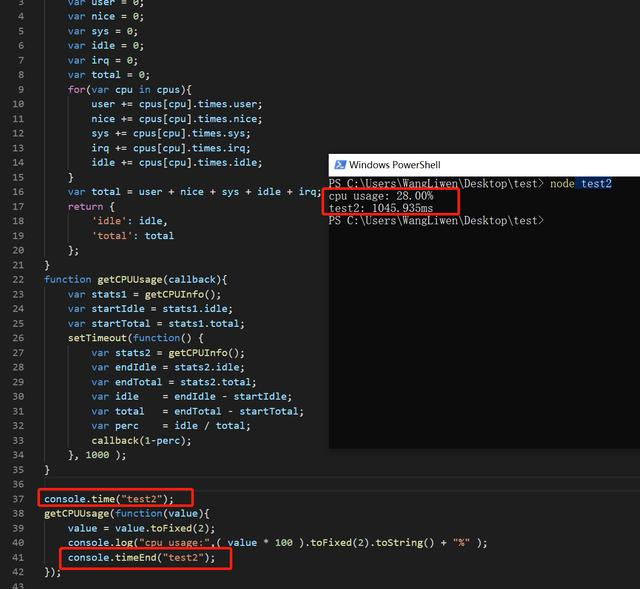
Task: Click the 'return {' code line
Action: click(x=91, y=207)
